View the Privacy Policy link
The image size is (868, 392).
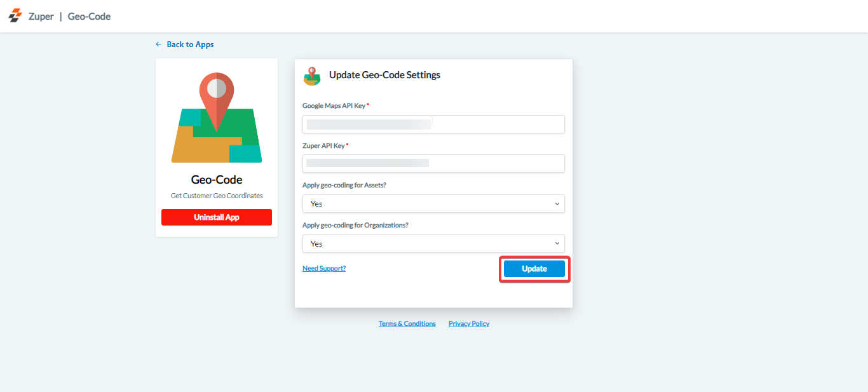tap(469, 324)
